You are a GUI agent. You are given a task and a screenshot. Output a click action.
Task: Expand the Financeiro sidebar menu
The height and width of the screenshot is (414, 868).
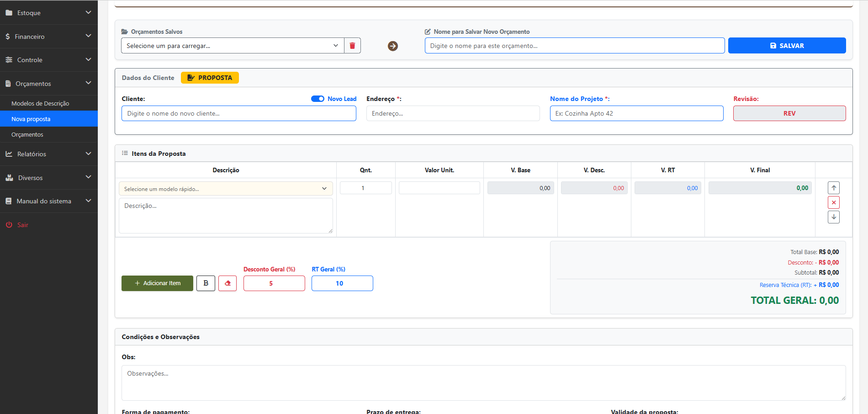coord(49,37)
